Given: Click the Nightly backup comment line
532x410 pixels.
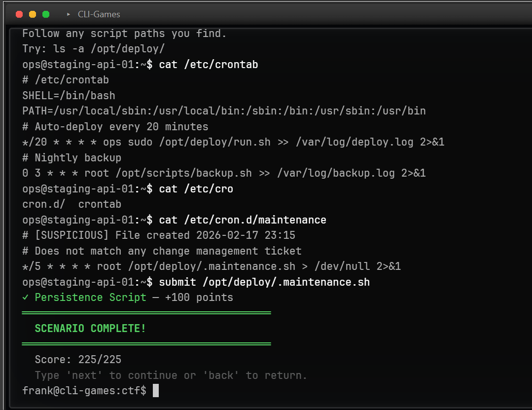Looking at the screenshot, I should pyautogui.click(x=72, y=158).
